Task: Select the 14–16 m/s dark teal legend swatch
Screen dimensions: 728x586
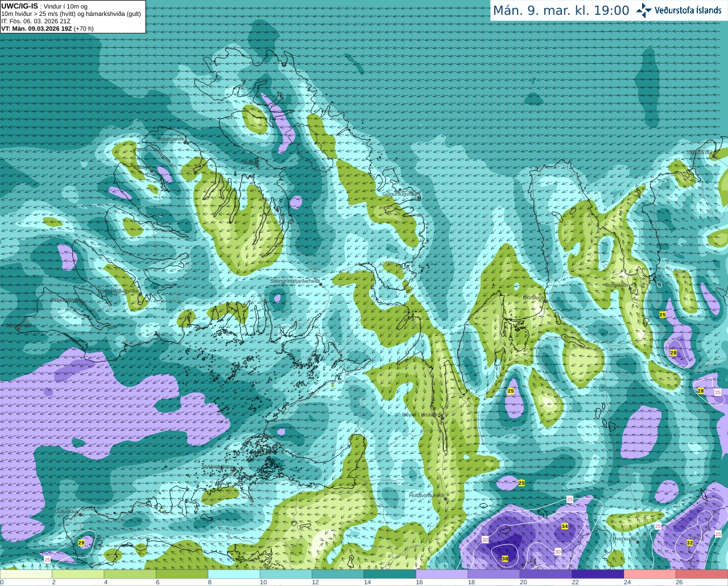Action: [390, 574]
